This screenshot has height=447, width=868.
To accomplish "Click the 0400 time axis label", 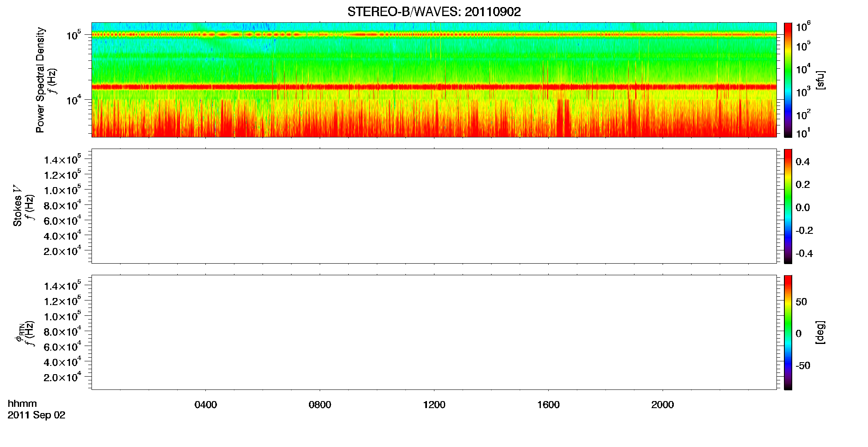I will [x=206, y=405].
